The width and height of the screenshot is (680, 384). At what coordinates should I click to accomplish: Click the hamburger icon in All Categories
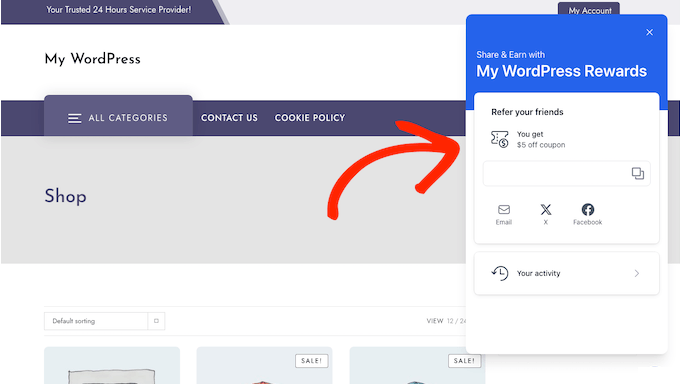[74, 118]
